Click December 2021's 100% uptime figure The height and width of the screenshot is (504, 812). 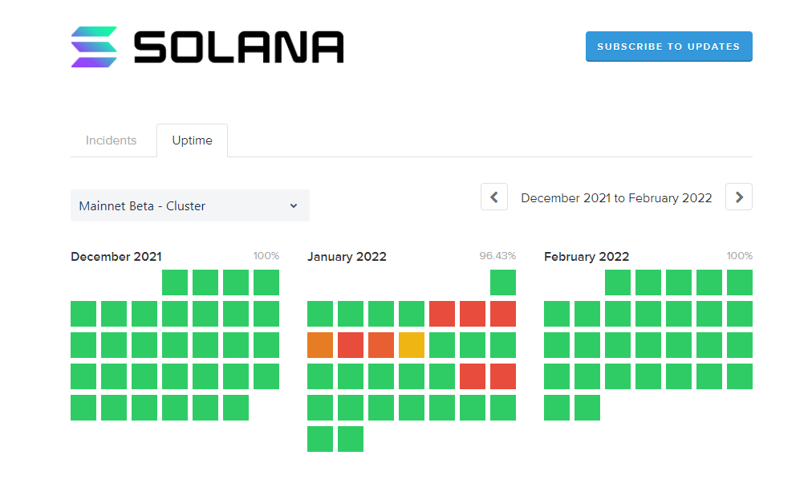click(266, 256)
